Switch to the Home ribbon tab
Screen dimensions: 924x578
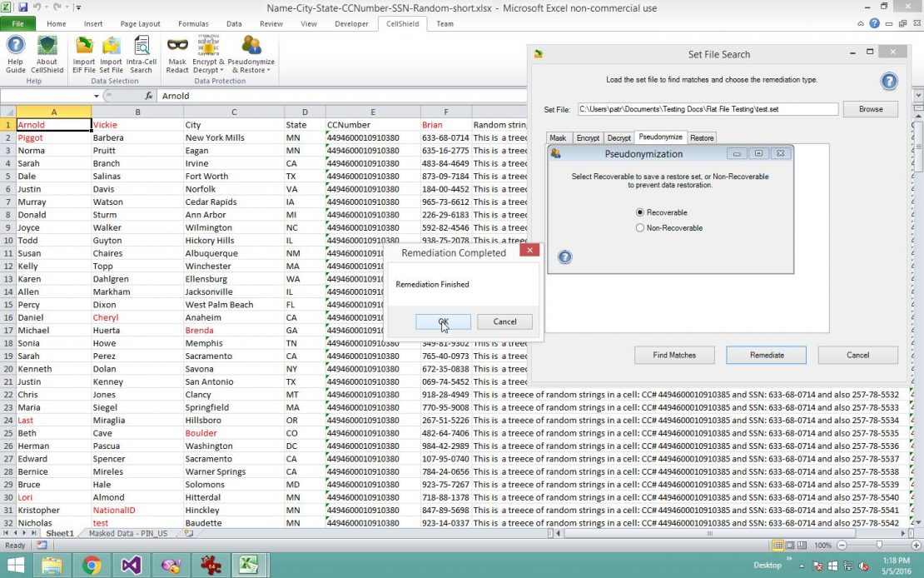[57, 23]
